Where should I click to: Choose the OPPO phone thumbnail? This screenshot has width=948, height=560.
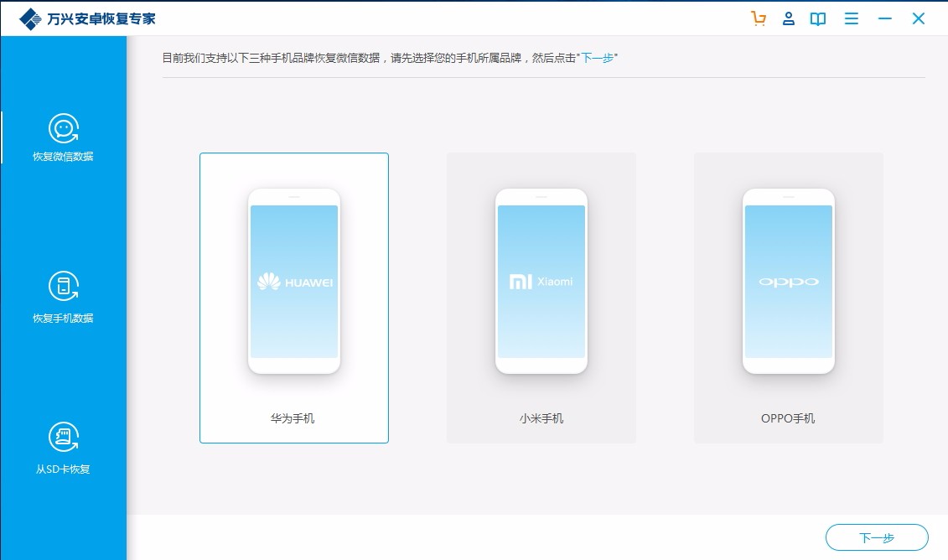(x=789, y=281)
